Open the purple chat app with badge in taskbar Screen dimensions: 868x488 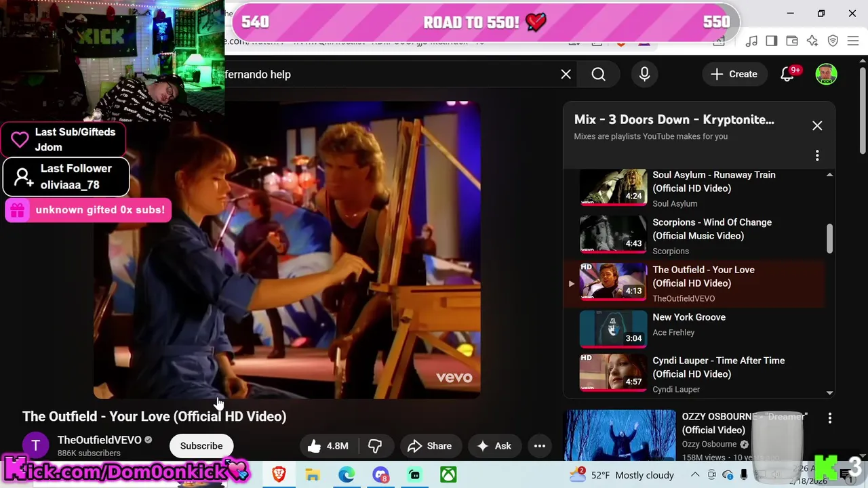[380, 475]
